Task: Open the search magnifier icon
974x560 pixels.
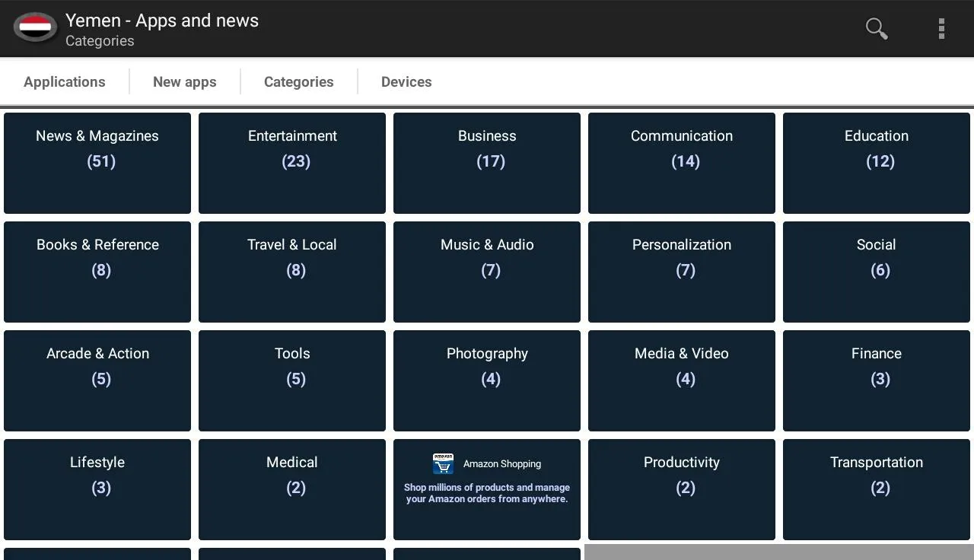Action: point(877,29)
